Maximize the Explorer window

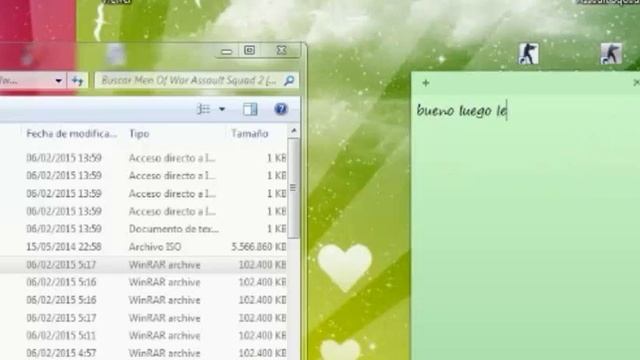click(250, 51)
